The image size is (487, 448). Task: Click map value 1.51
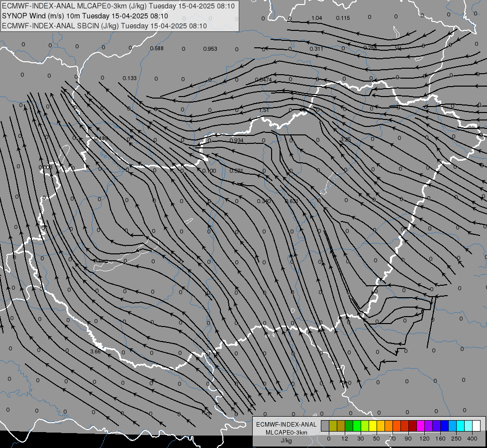click(264, 111)
